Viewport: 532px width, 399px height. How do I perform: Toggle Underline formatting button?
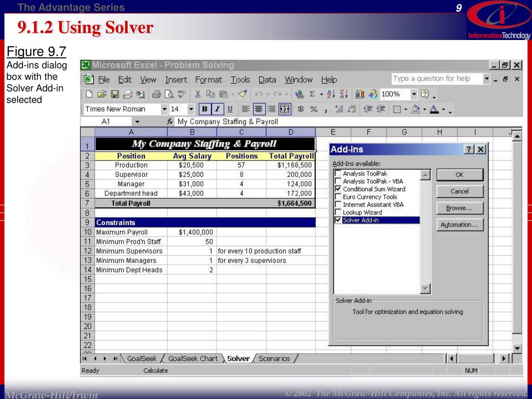click(230, 109)
